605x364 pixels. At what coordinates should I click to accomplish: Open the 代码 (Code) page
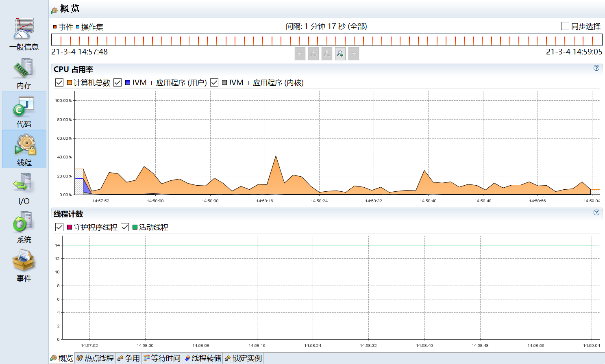click(24, 110)
